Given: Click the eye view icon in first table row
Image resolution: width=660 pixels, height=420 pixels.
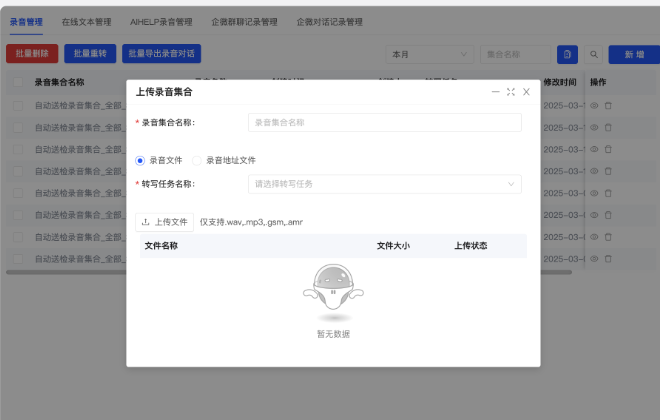Looking at the screenshot, I should 594,105.
